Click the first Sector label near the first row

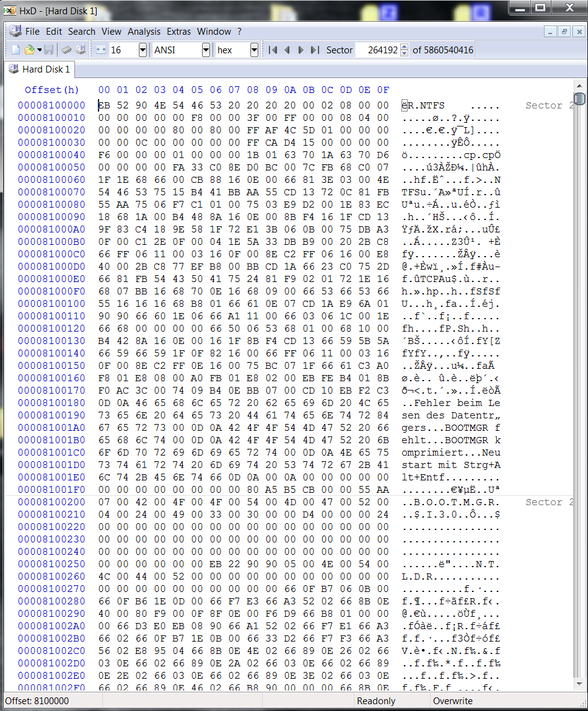[x=550, y=105]
